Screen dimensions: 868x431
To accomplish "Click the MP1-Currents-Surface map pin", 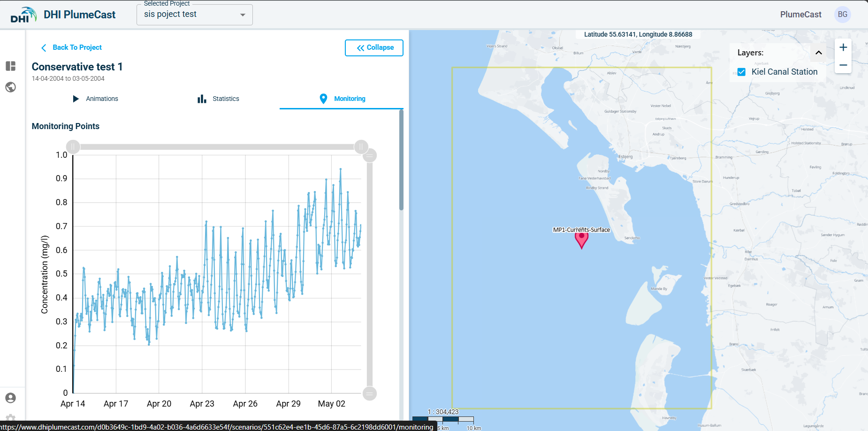I will pos(581,239).
